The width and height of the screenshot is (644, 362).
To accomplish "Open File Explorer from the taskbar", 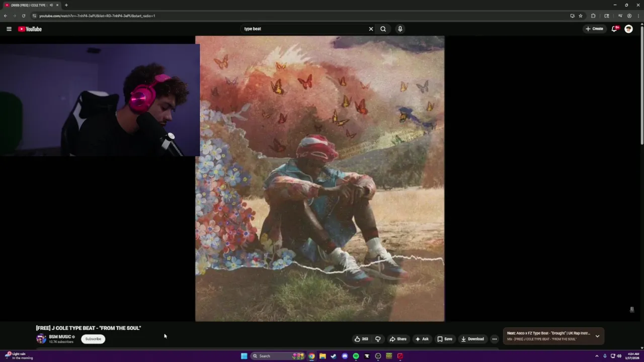I will [323, 356].
